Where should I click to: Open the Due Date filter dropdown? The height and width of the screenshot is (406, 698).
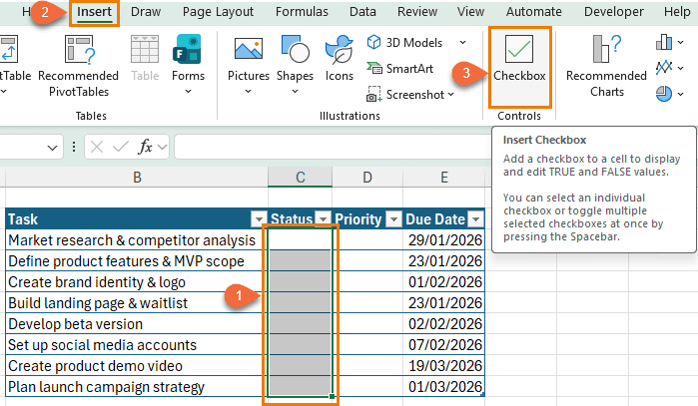click(476, 220)
